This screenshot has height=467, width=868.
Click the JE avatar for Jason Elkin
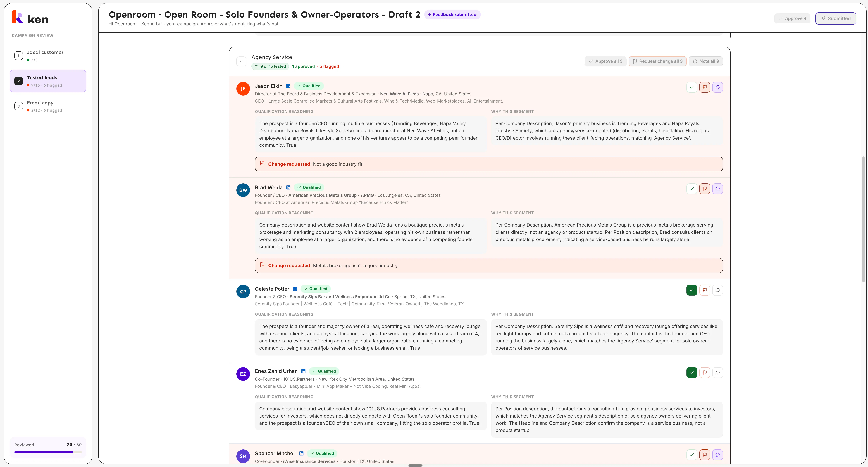pyautogui.click(x=243, y=89)
